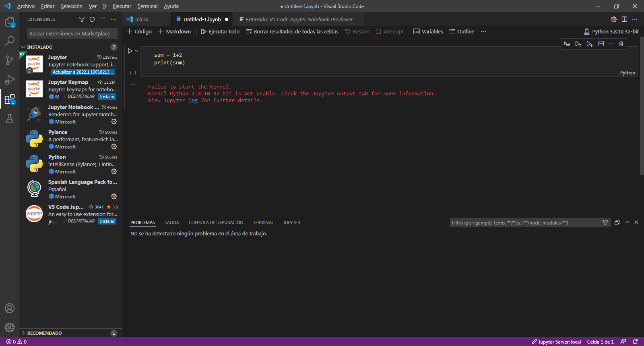Open extensions view more actions menu
Screen dimensions: 644x346
click(113, 19)
